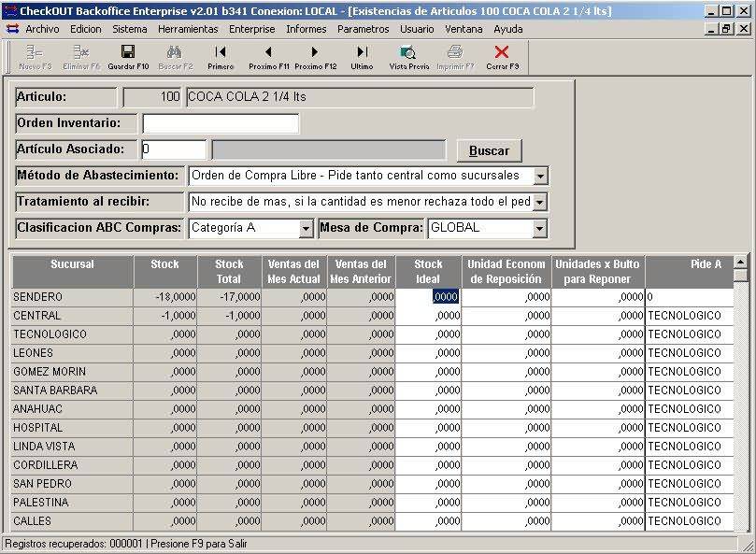Click the Sucursal column header
Screen dimensions: 756x554
pos(72,272)
